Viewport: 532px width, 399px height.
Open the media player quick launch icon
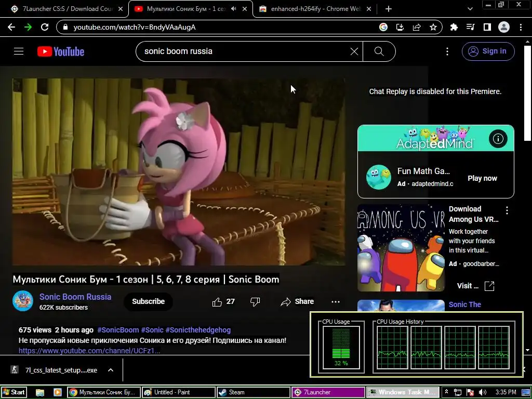58,393
